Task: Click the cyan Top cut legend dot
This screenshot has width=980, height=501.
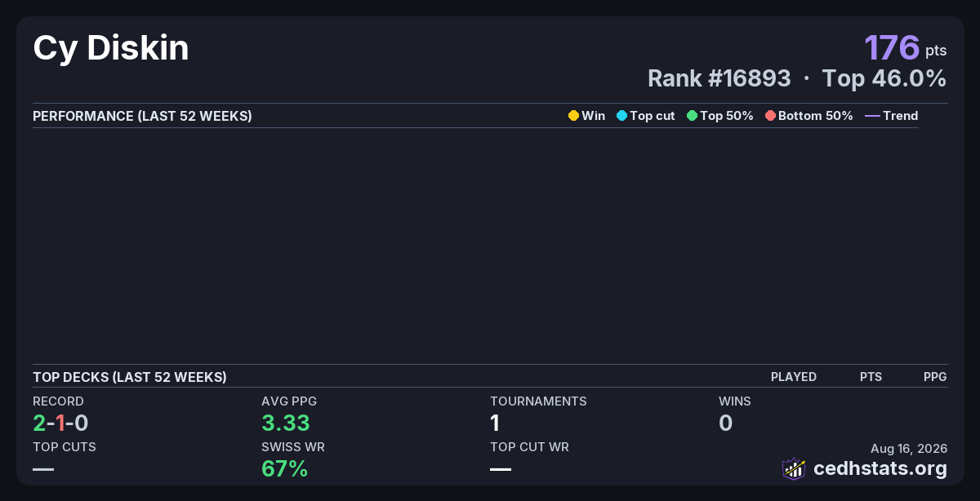Action: pyautogui.click(x=621, y=116)
